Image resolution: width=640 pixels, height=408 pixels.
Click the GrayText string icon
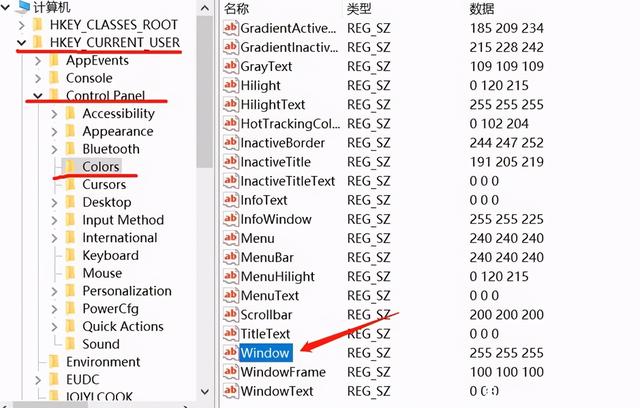tap(230, 66)
